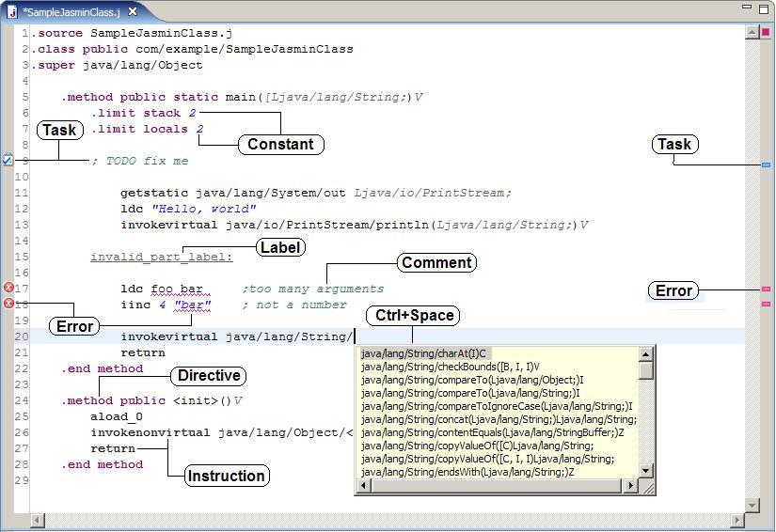Maximize the editor view area

tap(764, 8)
